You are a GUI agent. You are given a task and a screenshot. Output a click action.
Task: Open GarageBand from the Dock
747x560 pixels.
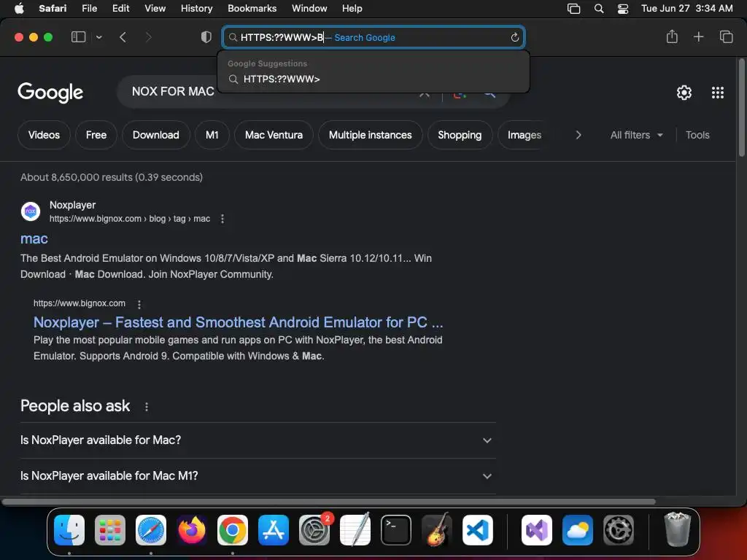[x=437, y=529]
